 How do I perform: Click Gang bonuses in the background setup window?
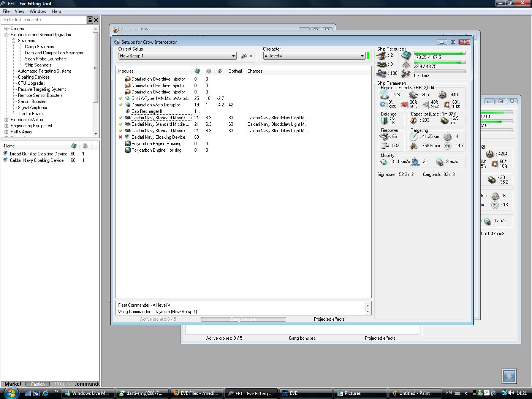coord(302,338)
